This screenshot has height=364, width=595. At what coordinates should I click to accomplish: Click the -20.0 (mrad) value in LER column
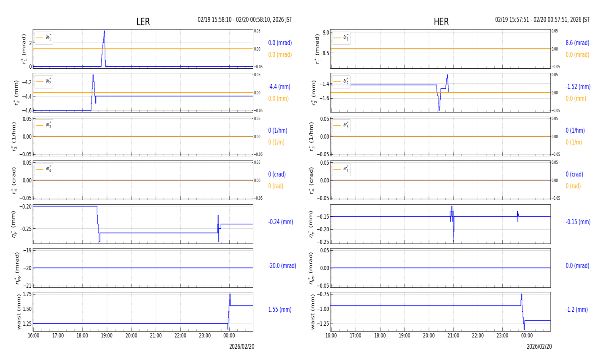282,266
